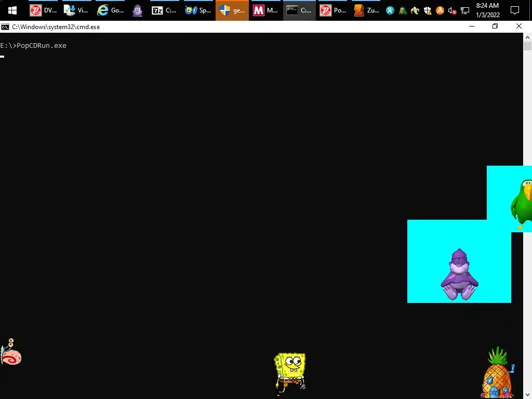Click the orange round tray icon
The image size is (532, 399).
(440, 10)
